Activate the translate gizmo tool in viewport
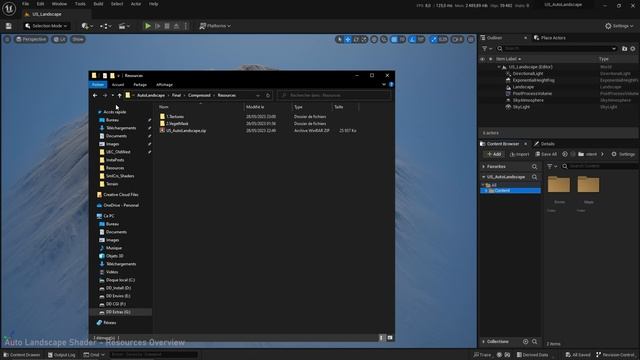The width and height of the screenshot is (640, 360). [x=348, y=40]
